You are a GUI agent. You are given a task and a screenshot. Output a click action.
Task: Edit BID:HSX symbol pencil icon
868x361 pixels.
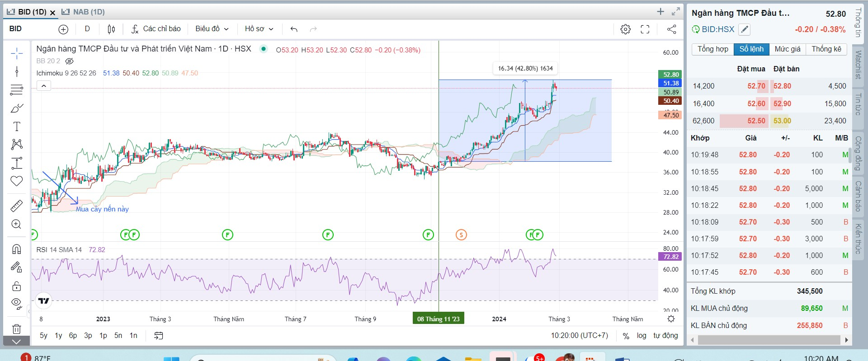[744, 29]
